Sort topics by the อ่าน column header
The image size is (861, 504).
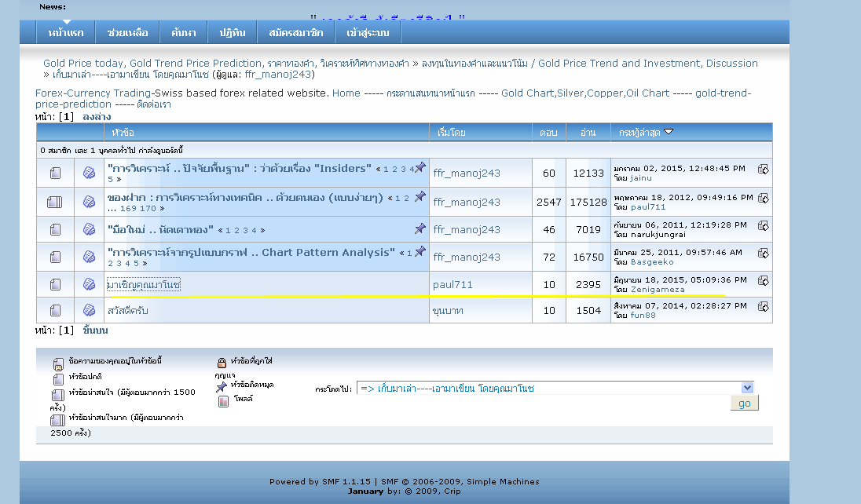588,133
